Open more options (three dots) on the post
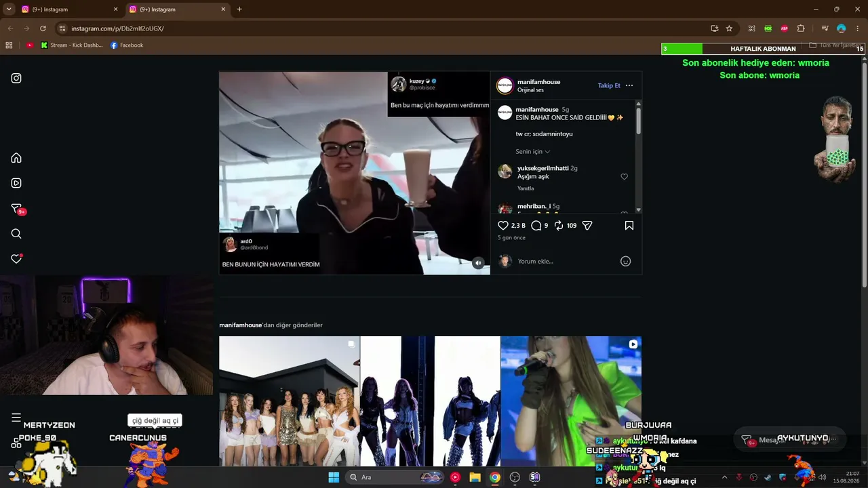 pos(629,85)
